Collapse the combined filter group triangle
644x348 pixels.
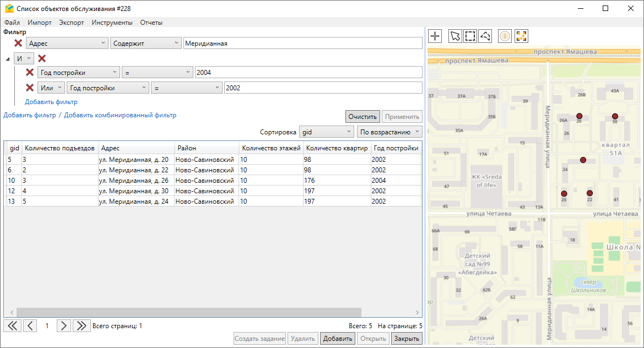pyautogui.click(x=8, y=59)
